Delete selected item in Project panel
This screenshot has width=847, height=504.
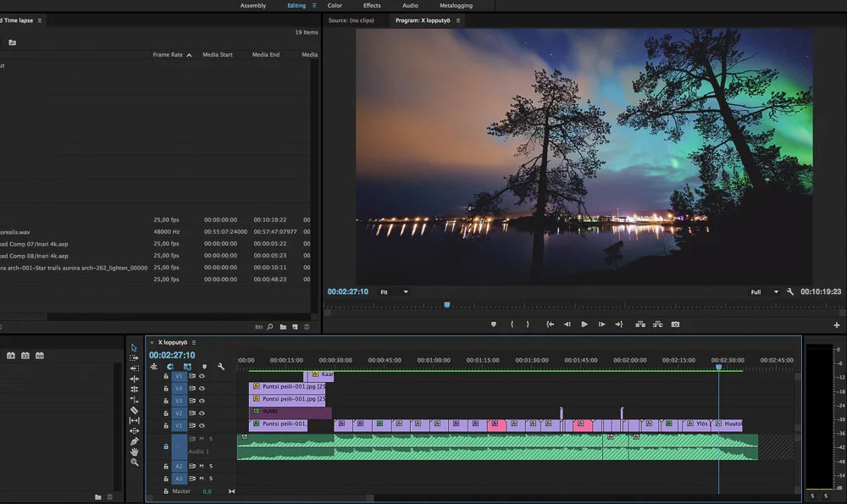point(307,327)
